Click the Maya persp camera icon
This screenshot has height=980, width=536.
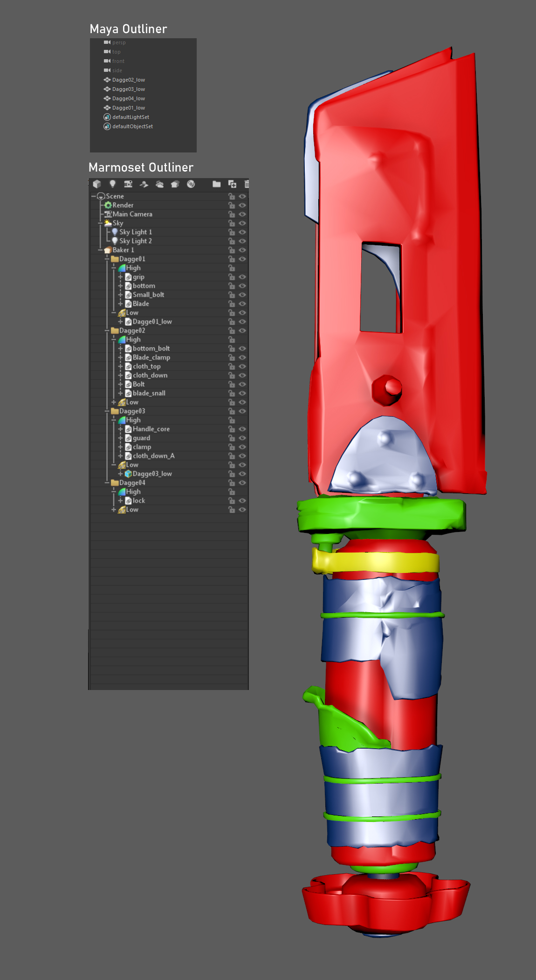107,42
